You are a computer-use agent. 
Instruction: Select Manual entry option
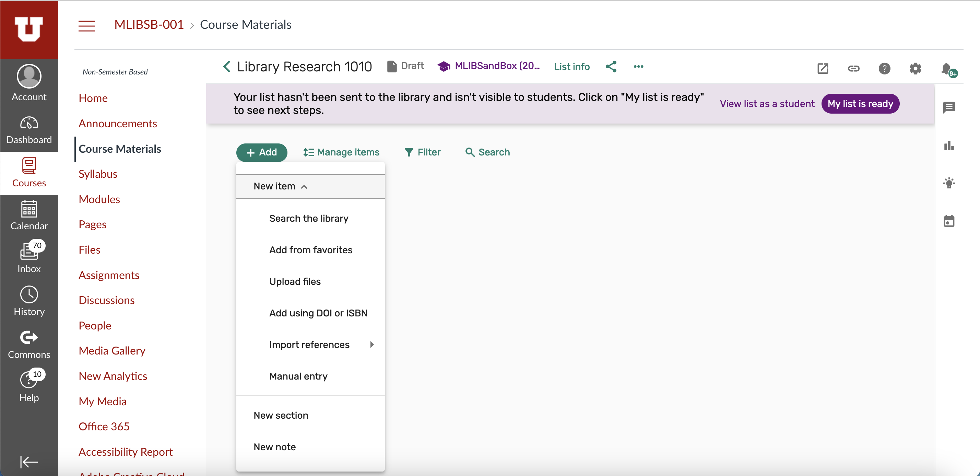(298, 376)
